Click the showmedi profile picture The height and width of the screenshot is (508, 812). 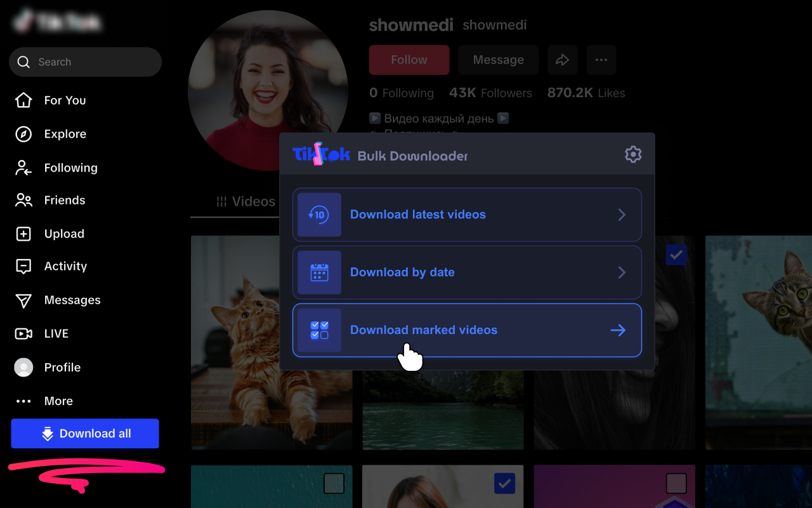(x=268, y=91)
